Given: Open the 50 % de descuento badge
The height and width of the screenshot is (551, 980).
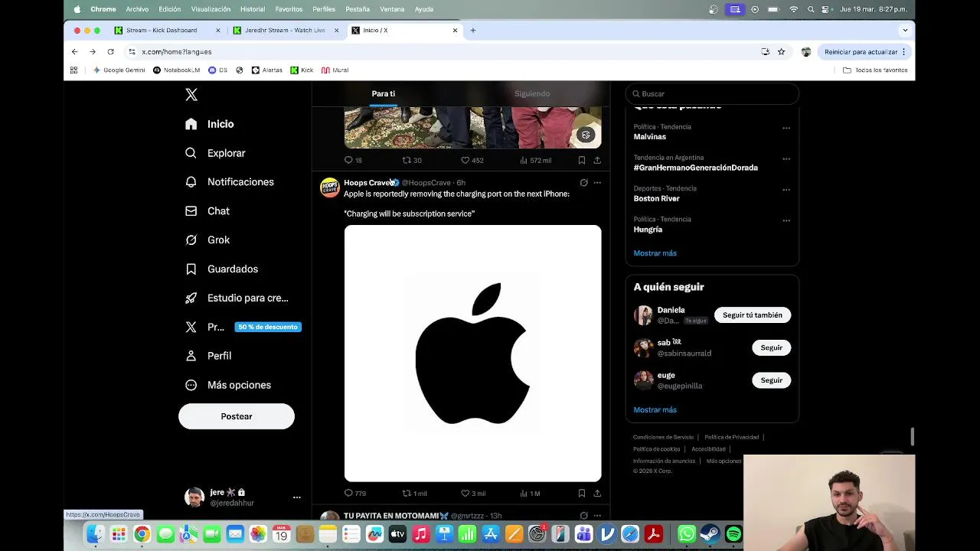Looking at the screenshot, I should click(x=268, y=327).
